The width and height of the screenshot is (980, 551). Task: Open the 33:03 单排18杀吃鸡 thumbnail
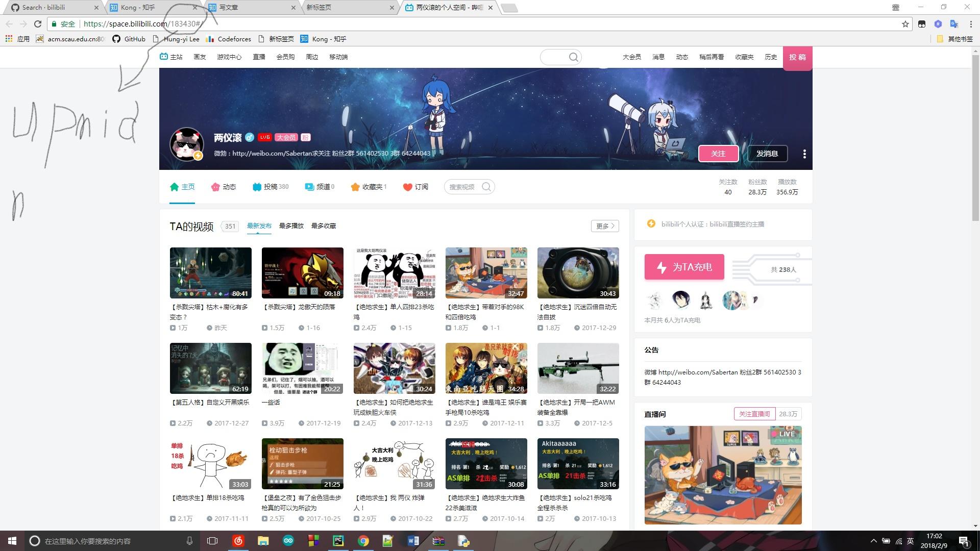[211, 464]
